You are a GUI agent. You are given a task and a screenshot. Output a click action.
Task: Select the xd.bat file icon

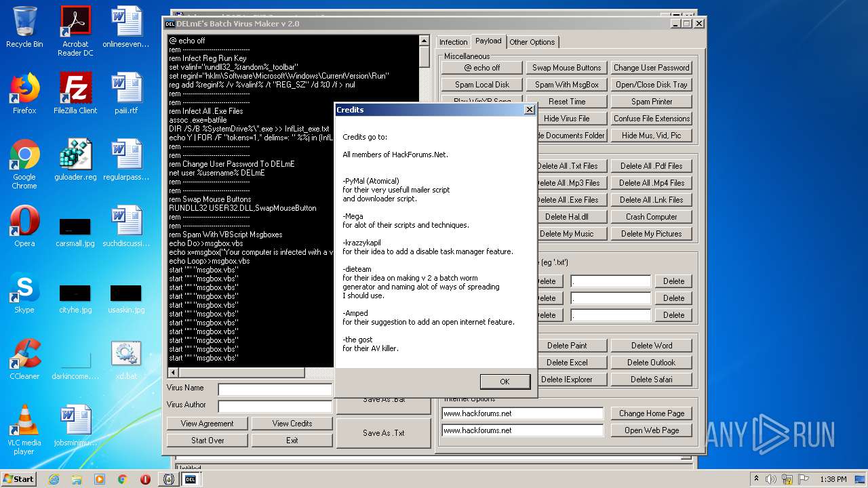(126, 359)
